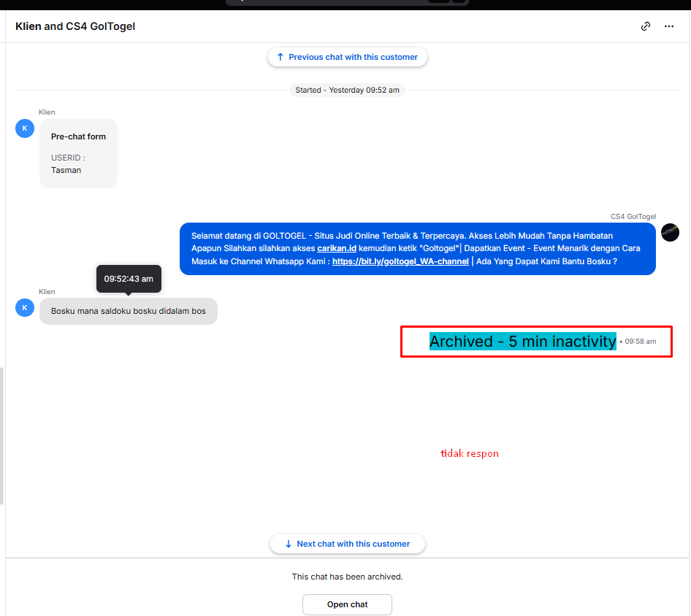Click the CS4 GolTogel sender name label
691x616 pixels.
(x=633, y=217)
